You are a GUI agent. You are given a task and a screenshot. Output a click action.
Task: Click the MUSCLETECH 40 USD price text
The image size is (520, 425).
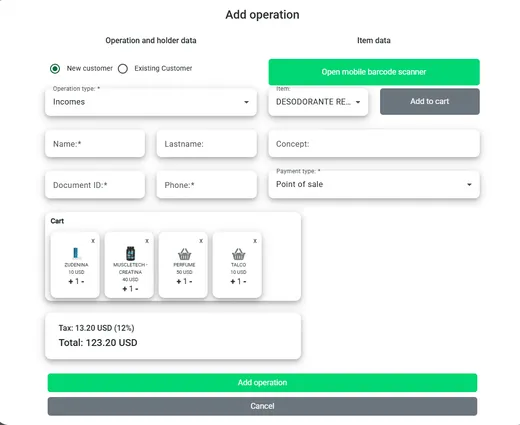(x=130, y=279)
